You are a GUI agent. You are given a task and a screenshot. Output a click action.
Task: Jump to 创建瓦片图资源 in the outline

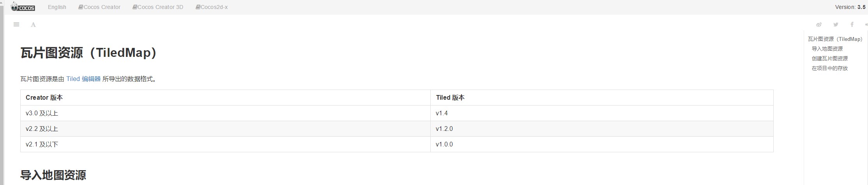pos(829,58)
